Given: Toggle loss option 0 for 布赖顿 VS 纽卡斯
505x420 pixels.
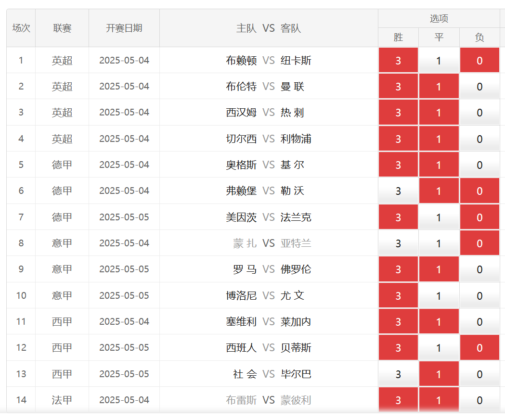Looking at the screenshot, I should click(x=479, y=60).
